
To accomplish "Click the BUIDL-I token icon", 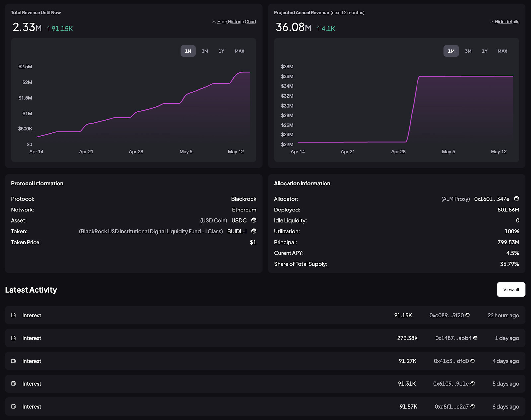I will (253, 231).
